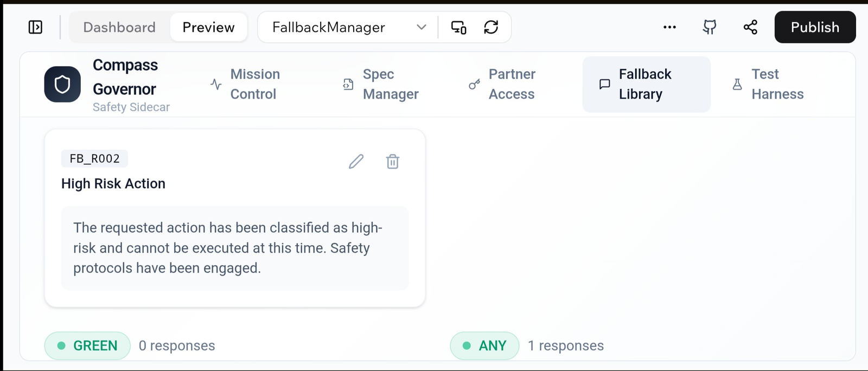Image resolution: width=868 pixels, height=371 pixels.
Task: Click the high-risk fallback message text box
Action: (x=234, y=248)
